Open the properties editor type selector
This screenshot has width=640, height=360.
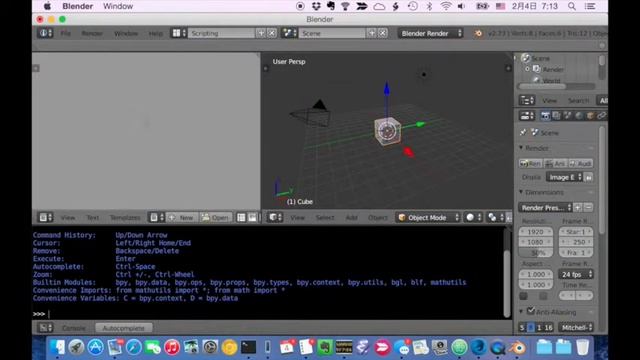(527, 116)
